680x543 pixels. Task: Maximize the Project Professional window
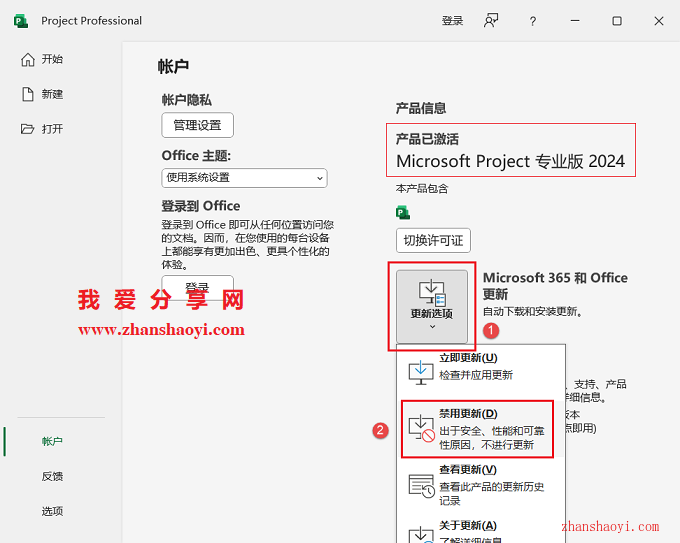pyautogui.click(x=617, y=21)
